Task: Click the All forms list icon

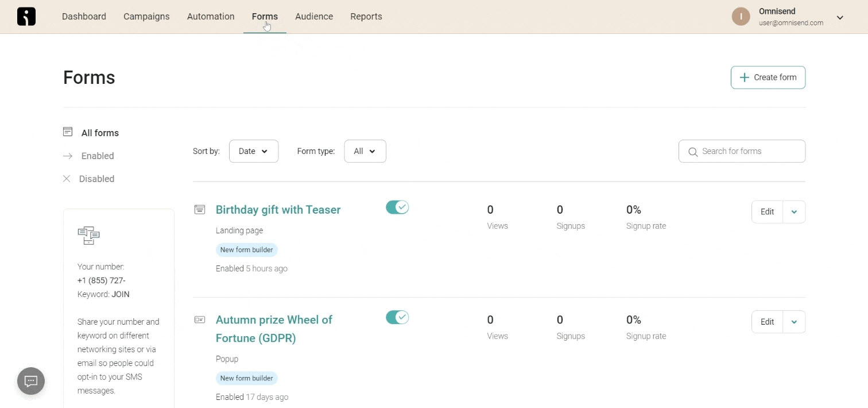Action: click(x=68, y=132)
